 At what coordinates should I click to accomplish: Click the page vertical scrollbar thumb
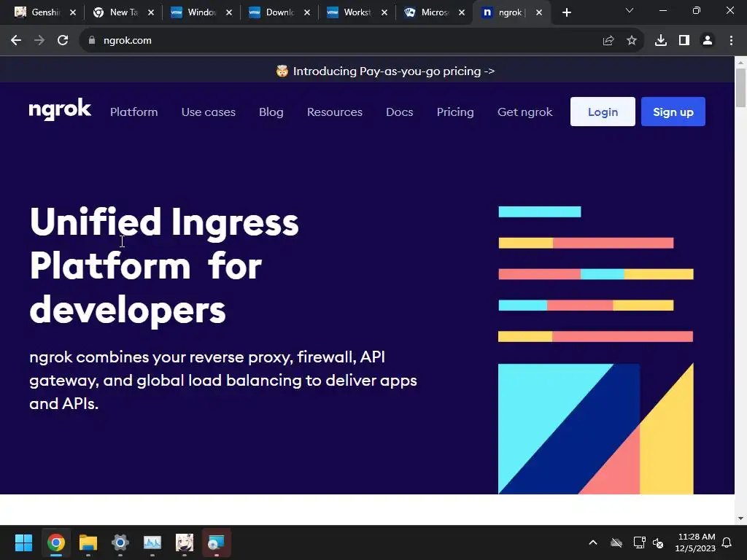click(x=740, y=87)
